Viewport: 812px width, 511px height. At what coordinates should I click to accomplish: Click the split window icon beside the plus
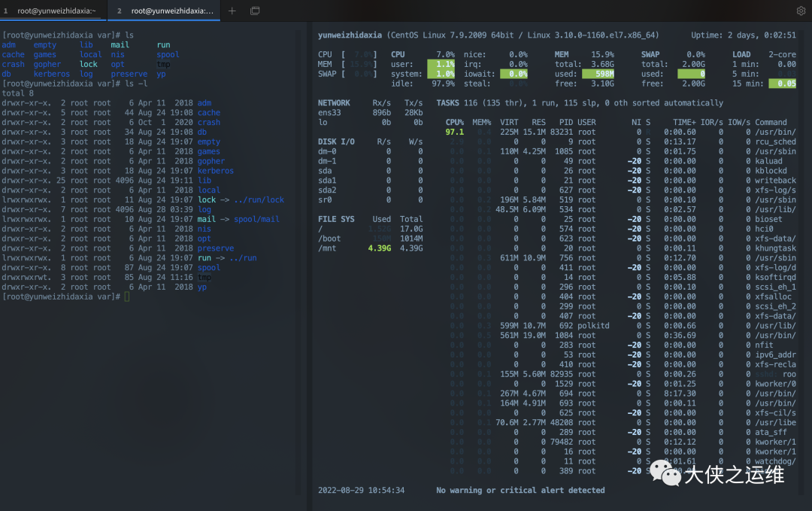(255, 11)
